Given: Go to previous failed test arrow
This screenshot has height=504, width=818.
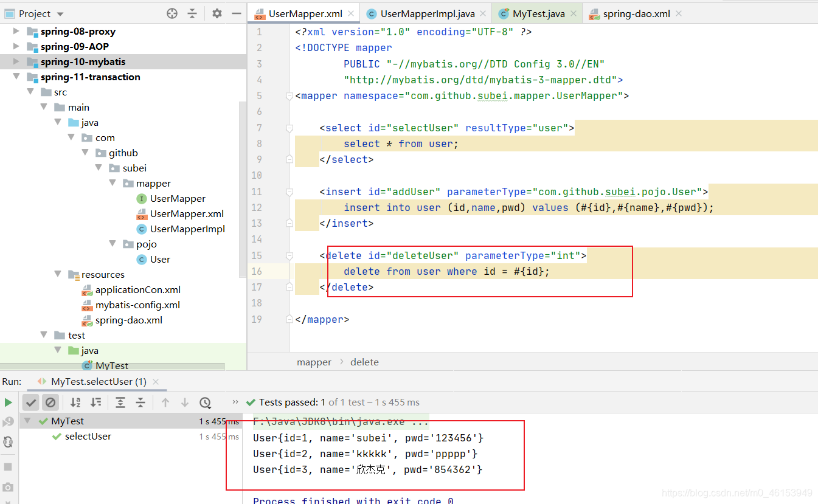Looking at the screenshot, I should coord(165,402).
